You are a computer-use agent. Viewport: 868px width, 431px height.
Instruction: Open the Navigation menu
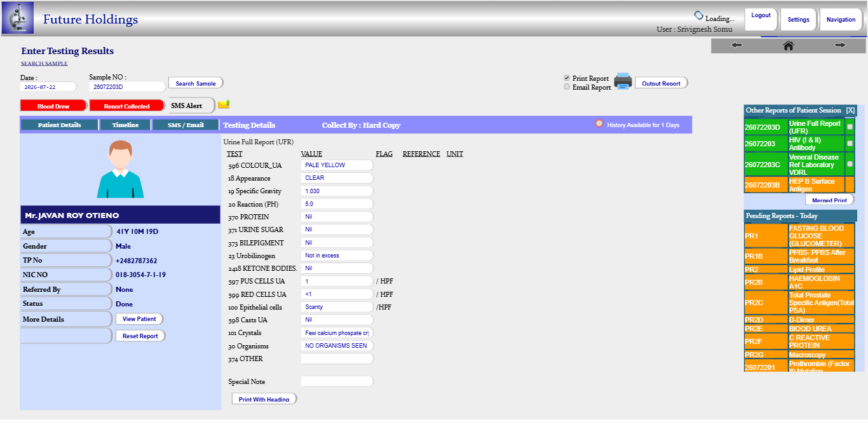click(x=841, y=19)
